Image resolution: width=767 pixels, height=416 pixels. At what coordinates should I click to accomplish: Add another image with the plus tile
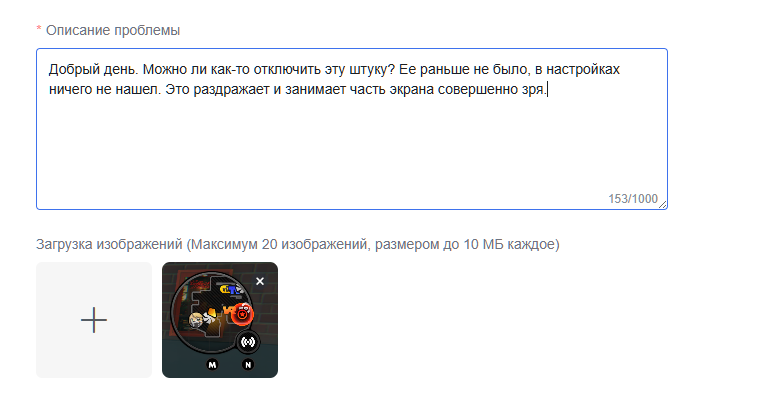point(94,320)
